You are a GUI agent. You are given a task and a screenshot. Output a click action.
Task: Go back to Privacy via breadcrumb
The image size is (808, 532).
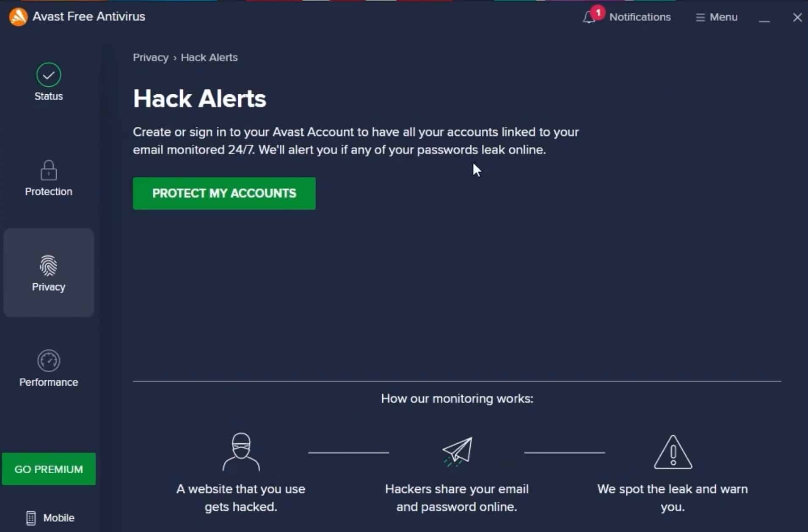pyautogui.click(x=151, y=58)
